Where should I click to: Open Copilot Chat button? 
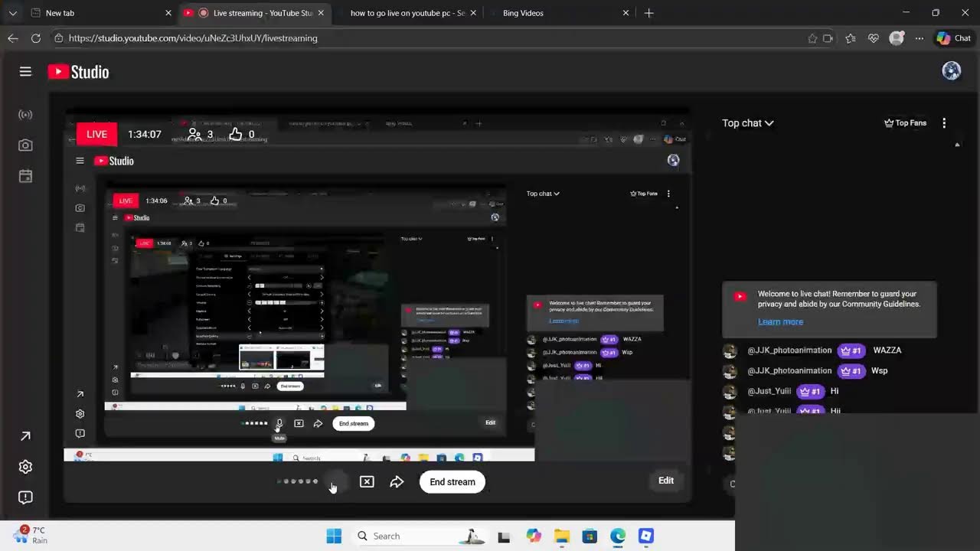954,38
